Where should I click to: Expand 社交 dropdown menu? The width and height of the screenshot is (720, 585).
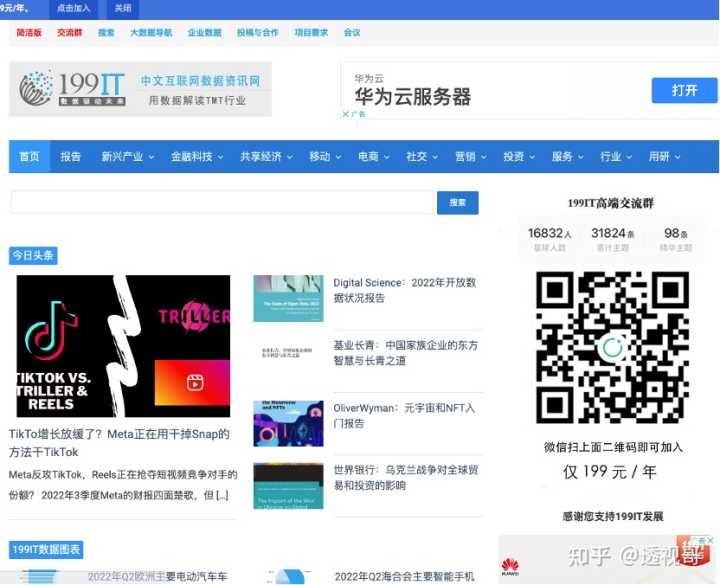(422, 157)
